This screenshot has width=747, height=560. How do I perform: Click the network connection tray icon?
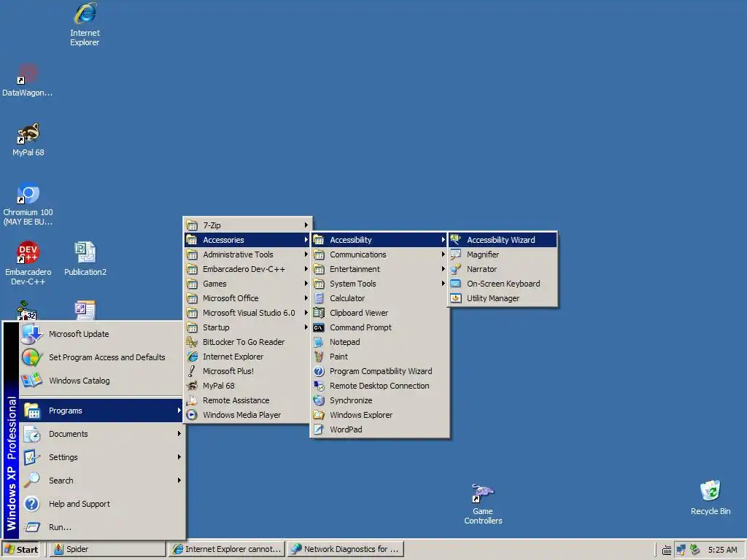tap(681, 550)
